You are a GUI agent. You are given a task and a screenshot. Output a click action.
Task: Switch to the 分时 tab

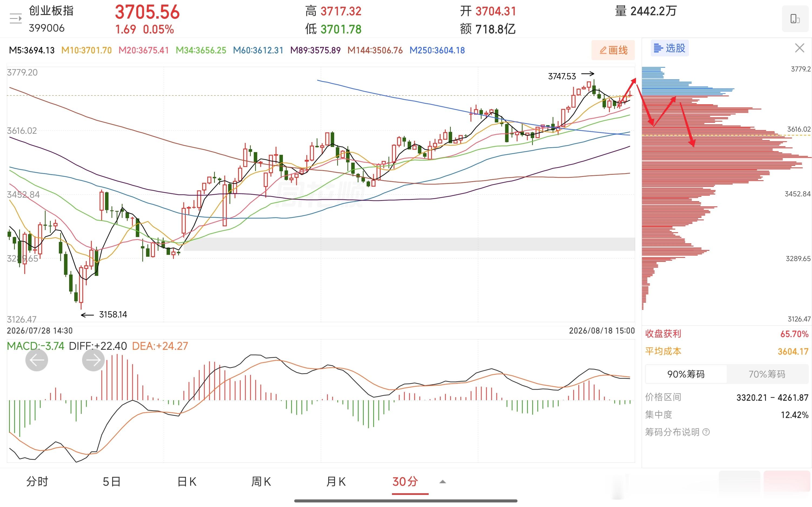37,482
